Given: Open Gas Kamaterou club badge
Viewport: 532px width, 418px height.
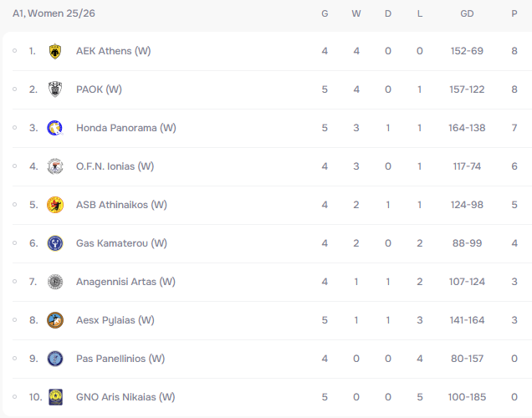Looking at the screenshot, I should 55,243.
